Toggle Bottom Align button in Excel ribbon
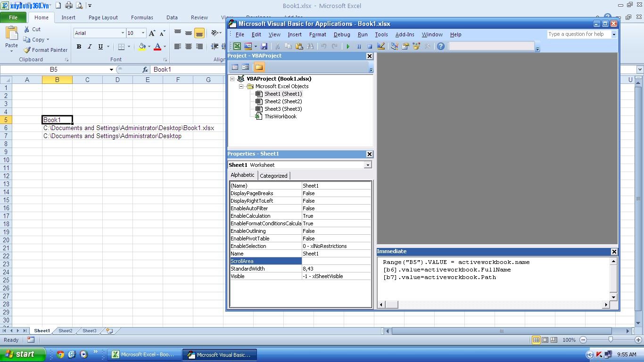This screenshot has height=362, width=644. click(199, 33)
